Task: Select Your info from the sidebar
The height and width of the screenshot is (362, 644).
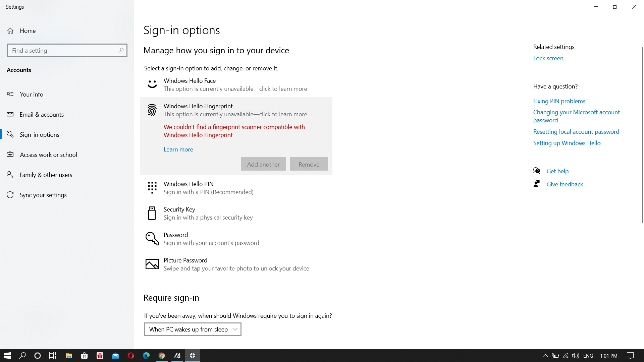Action: [31, 94]
